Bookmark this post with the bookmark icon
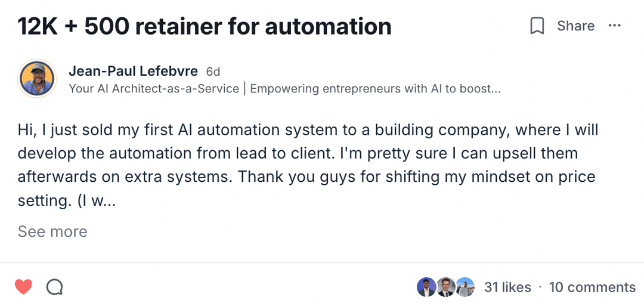Image resolution: width=644 pixels, height=304 pixels. (537, 26)
